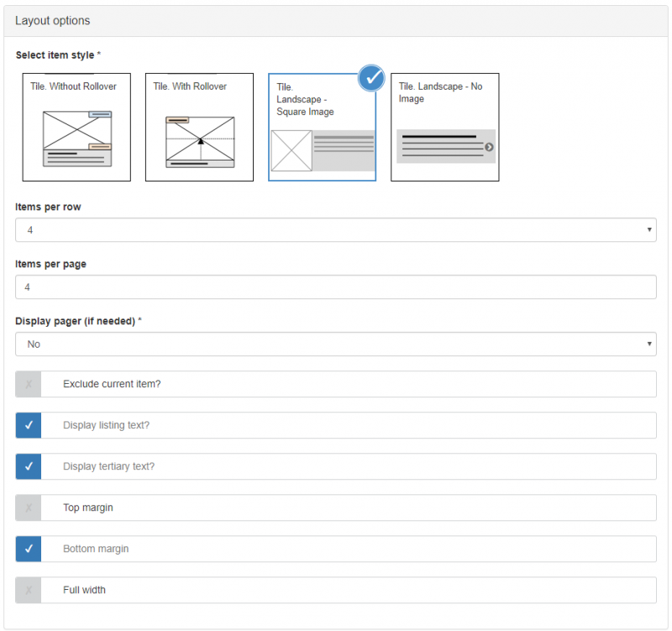This screenshot has width=672, height=631.
Task: Click the blue checkmark badge on selected tile
Action: pyautogui.click(x=371, y=78)
